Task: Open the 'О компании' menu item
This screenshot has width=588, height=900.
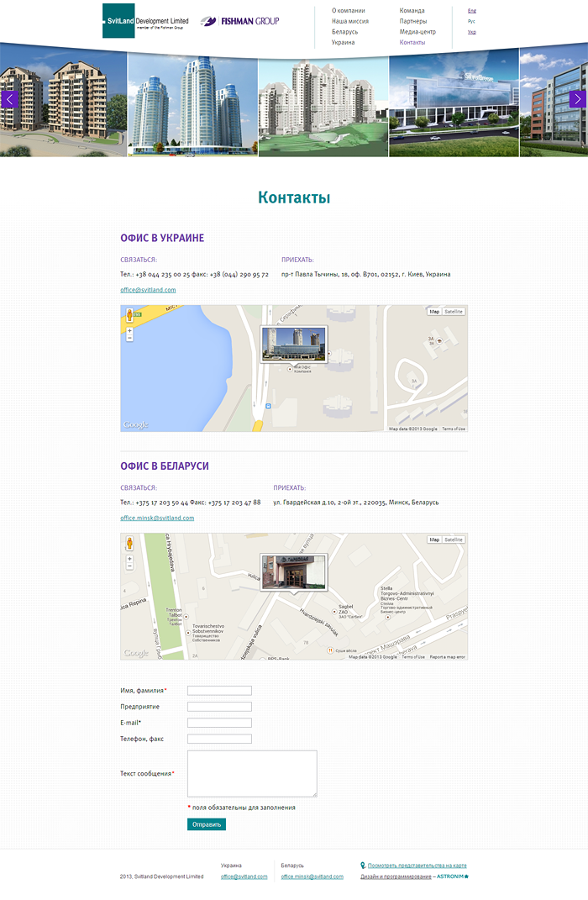Action: 349,10
